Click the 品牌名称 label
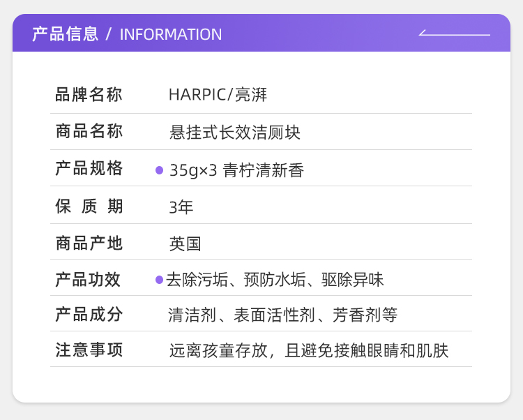The width and height of the screenshot is (523, 420). [89, 94]
